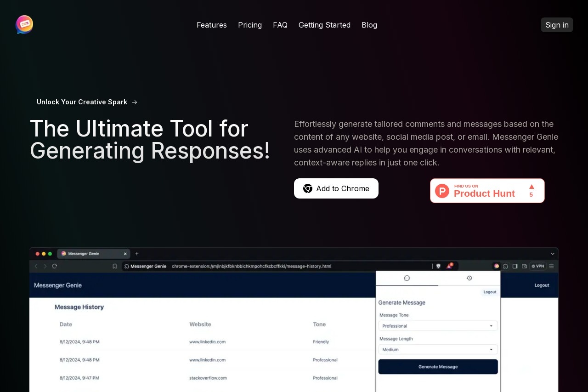Image resolution: width=588 pixels, height=392 pixels.
Task: Click the Message History heading
Action: [x=79, y=307]
